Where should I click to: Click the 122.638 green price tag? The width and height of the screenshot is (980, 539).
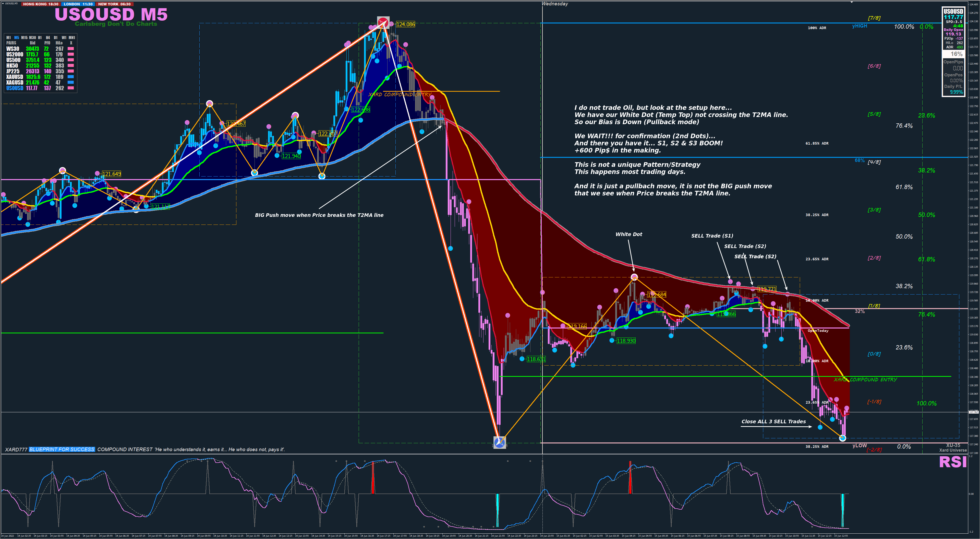tap(360, 110)
